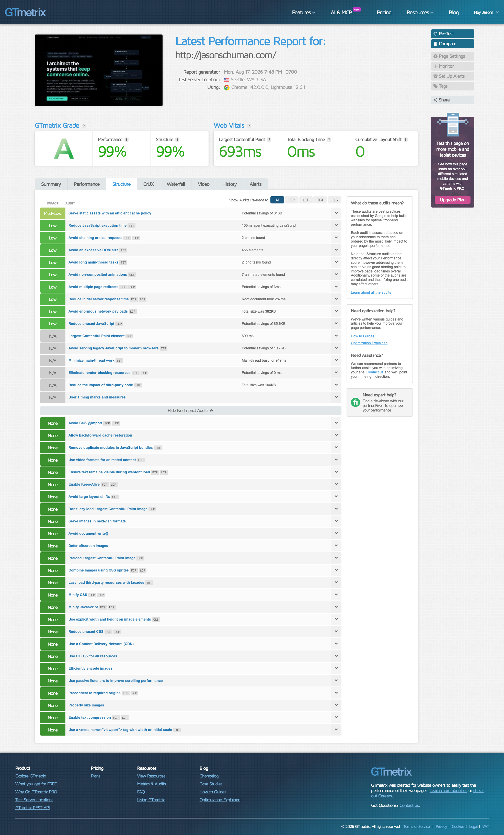Filter audits by FCP
Image resolution: width=504 pixels, height=835 pixels.
coord(291,200)
